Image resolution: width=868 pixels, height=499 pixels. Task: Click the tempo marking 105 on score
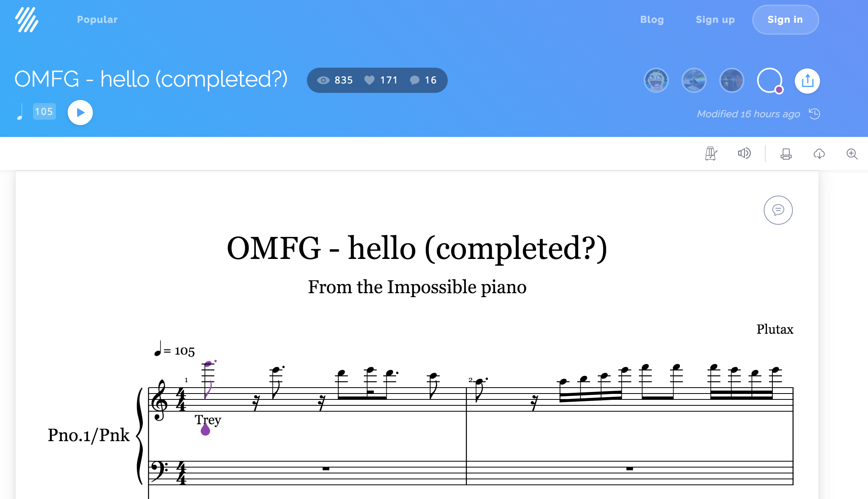point(174,349)
